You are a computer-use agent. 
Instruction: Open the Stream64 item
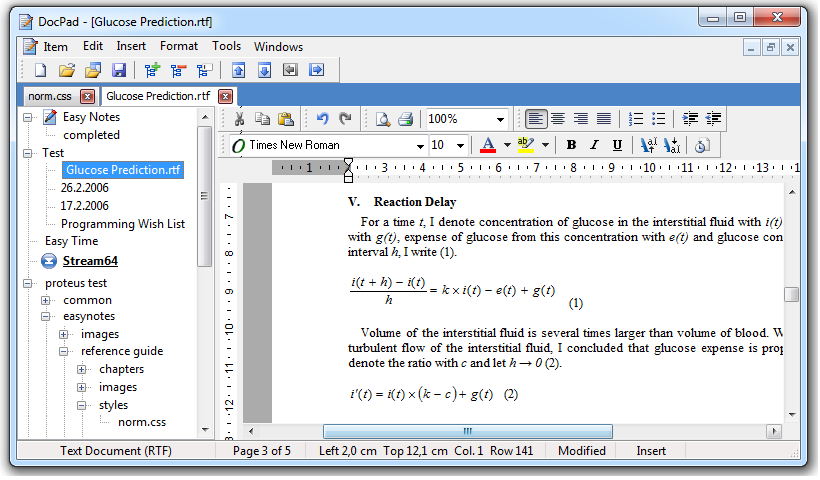tap(90, 261)
